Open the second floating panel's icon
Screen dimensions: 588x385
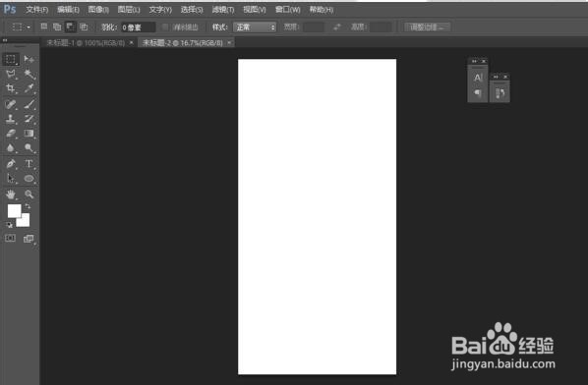[500, 92]
